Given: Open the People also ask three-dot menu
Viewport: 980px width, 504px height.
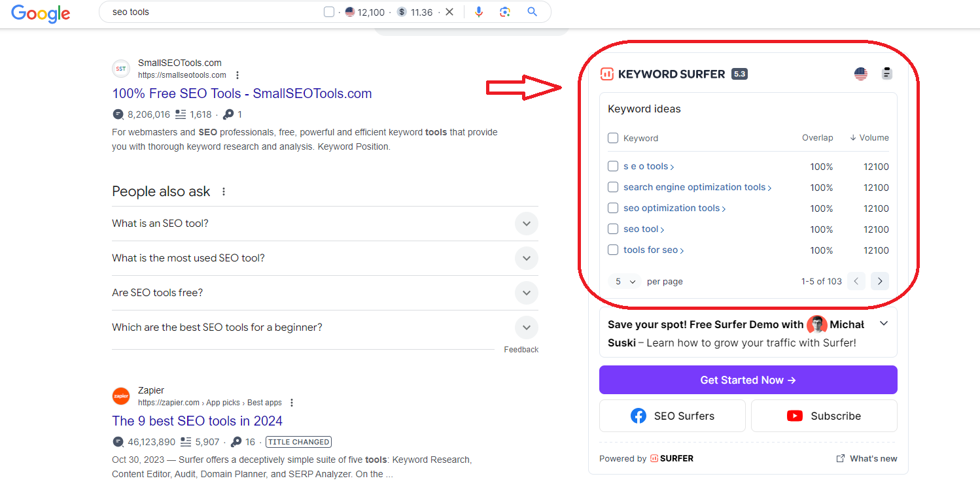Looking at the screenshot, I should point(224,192).
